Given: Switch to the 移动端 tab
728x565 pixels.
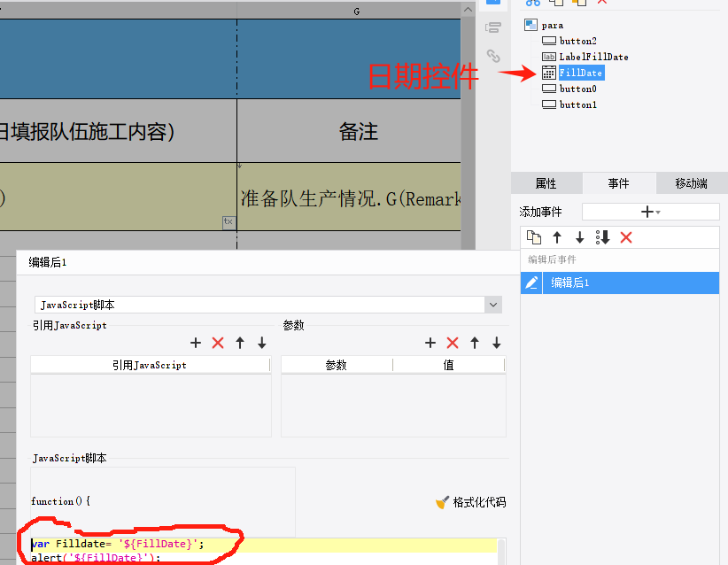Looking at the screenshot, I should tap(691, 183).
